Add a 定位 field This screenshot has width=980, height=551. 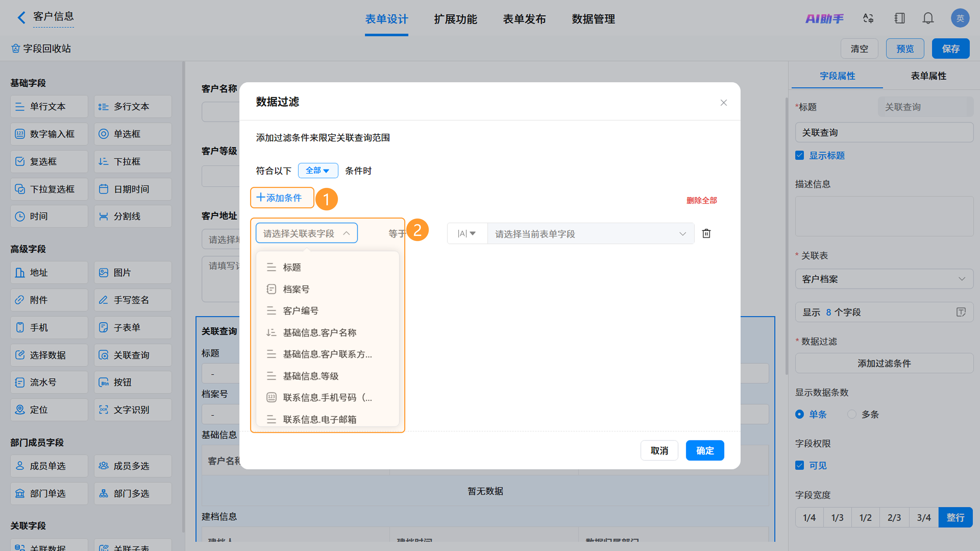[49, 410]
